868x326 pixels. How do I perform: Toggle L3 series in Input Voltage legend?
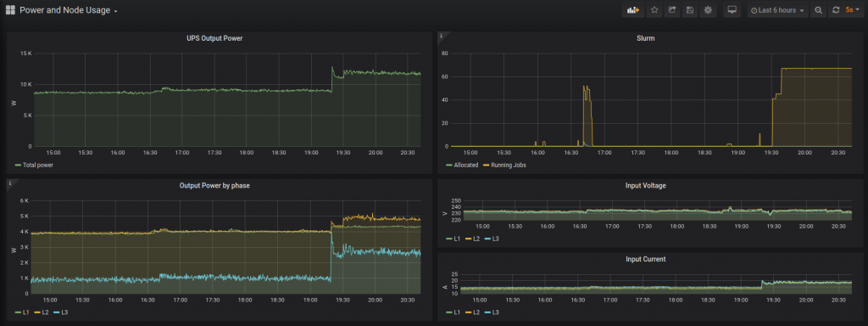click(495, 239)
